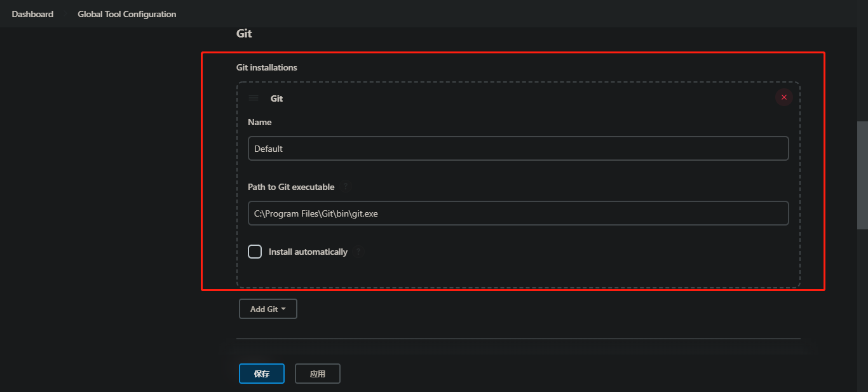868x392 pixels.
Task: Enable the Install automatically checkbox
Action: (x=255, y=252)
